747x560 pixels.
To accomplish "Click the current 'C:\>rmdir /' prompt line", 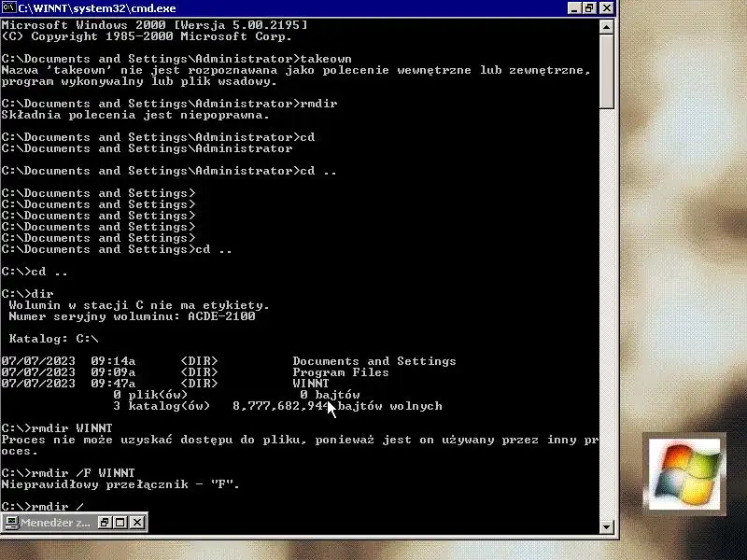I will point(43,506).
